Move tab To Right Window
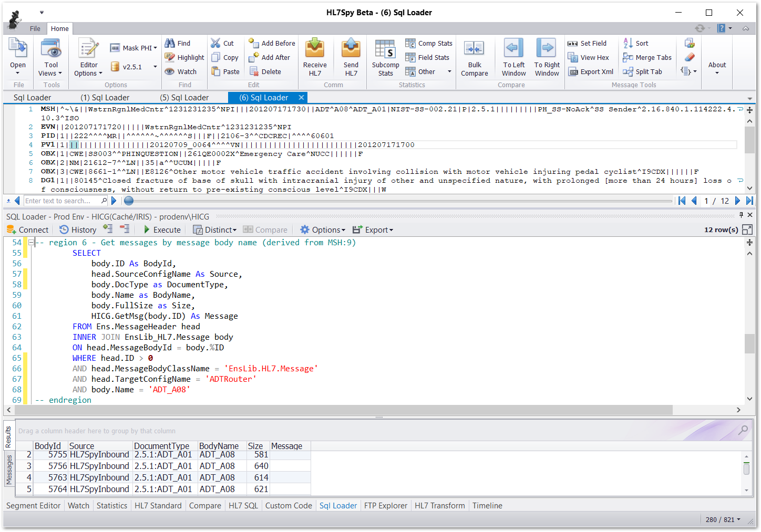Image resolution: width=761 pixels, height=532 pixels. click(x=547, y=57)
